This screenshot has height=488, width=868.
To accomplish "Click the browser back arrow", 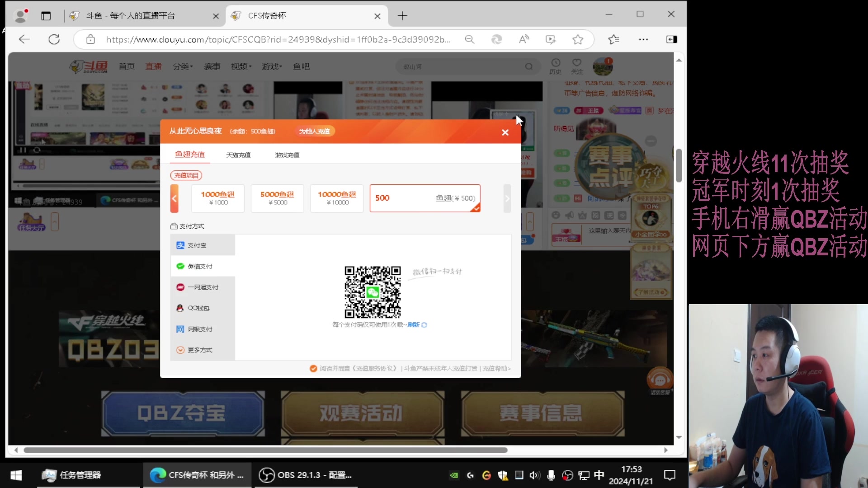I will point(24,39).
